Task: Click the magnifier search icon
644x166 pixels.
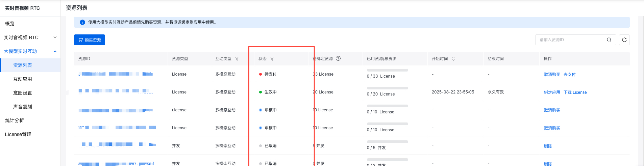Action: [609, 40]
